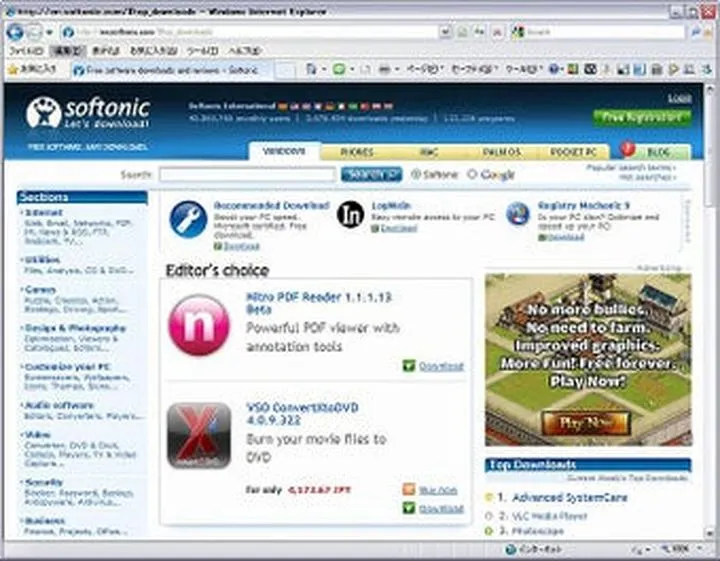Click the green download arrow for Nitro PDF
The width and height of the screenshot is (720, 561).
pyautogui.click(x=409, y=366)
